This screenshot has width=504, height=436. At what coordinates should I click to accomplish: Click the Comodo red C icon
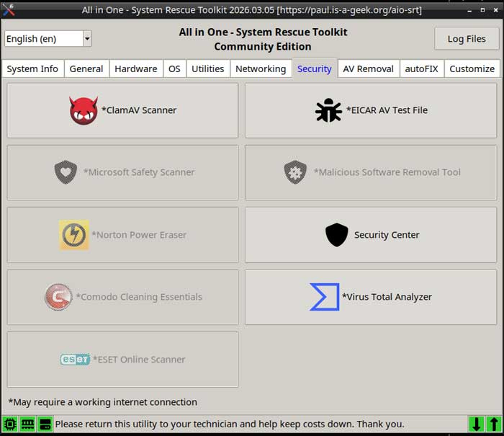58,297
